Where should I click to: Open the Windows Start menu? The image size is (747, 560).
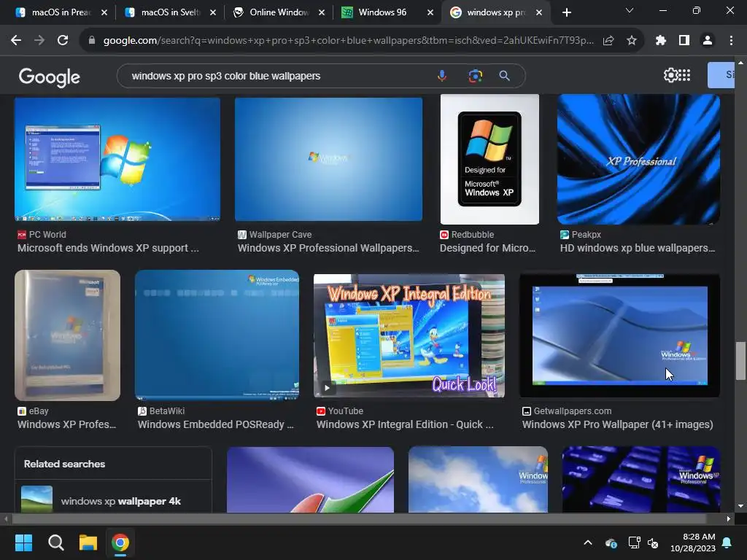(23, 542)
